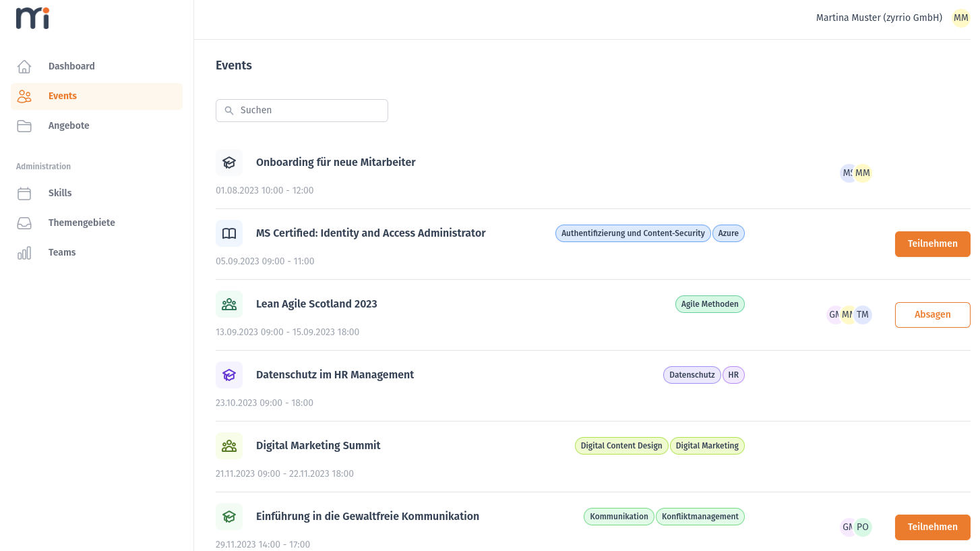Open the Digital Marketing Summit event

(318, 446)
